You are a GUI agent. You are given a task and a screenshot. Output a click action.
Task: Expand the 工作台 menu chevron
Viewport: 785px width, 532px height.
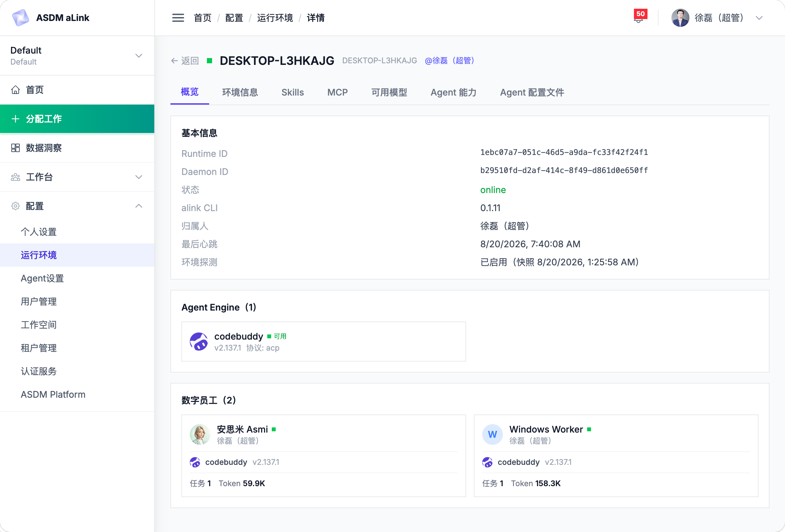(x=139, y=177)
